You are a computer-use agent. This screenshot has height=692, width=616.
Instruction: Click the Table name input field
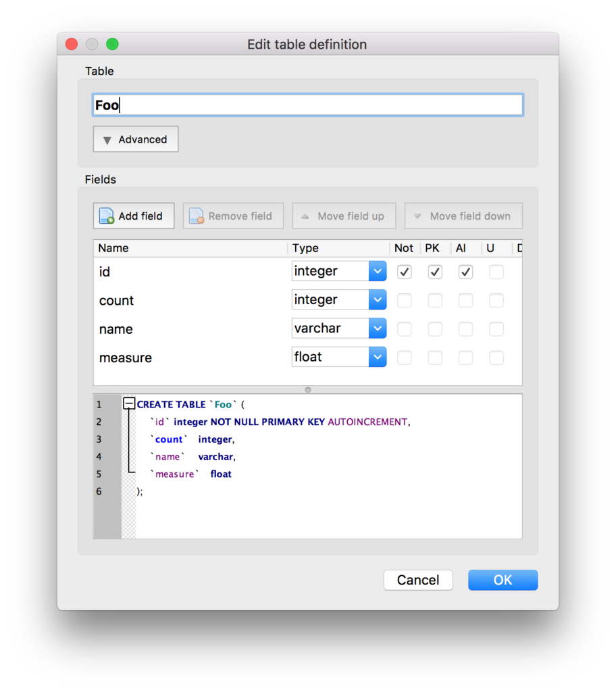(307, 105)
